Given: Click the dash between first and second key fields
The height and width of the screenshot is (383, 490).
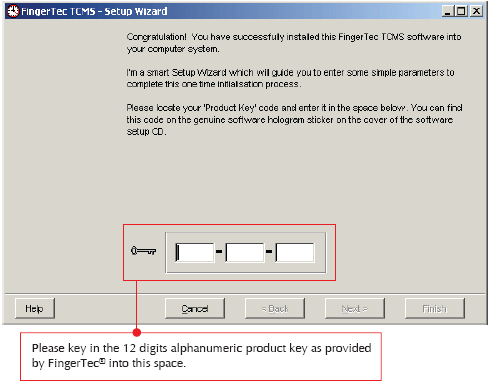Looking at the screenshot, I should pyautogui.click(x=219, y=251).
